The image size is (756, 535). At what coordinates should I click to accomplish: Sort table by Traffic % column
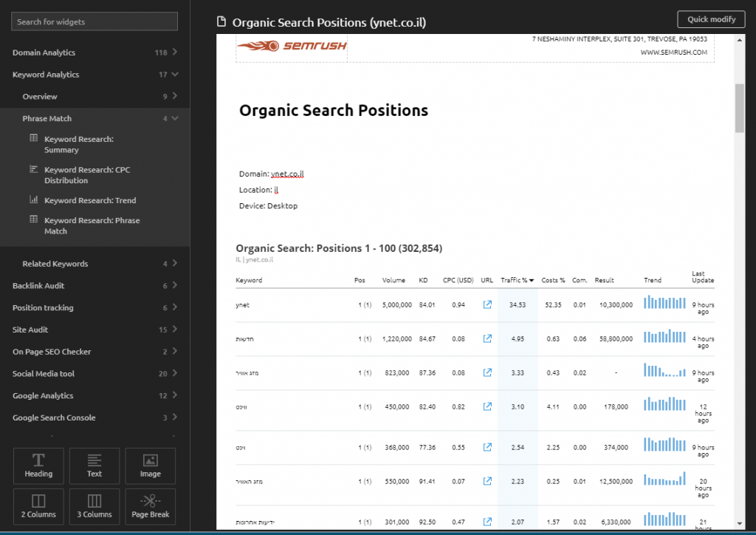tap(517, 280)
